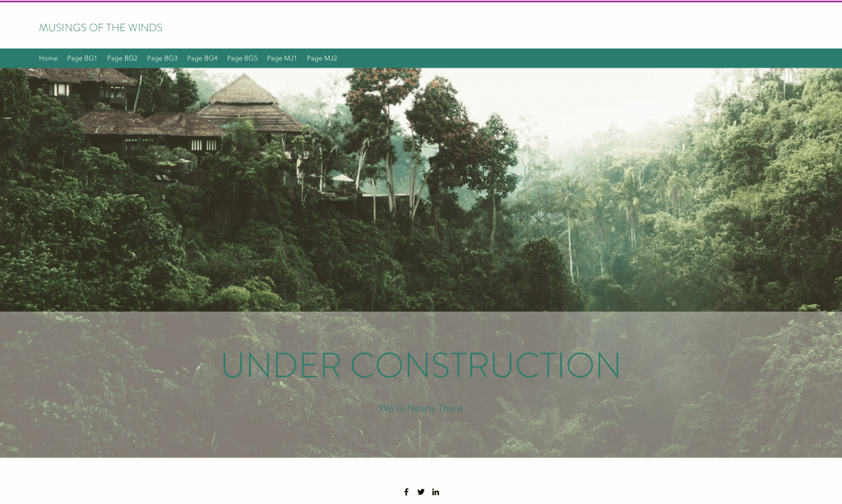Navigate to Page BG3

[162, 58]
